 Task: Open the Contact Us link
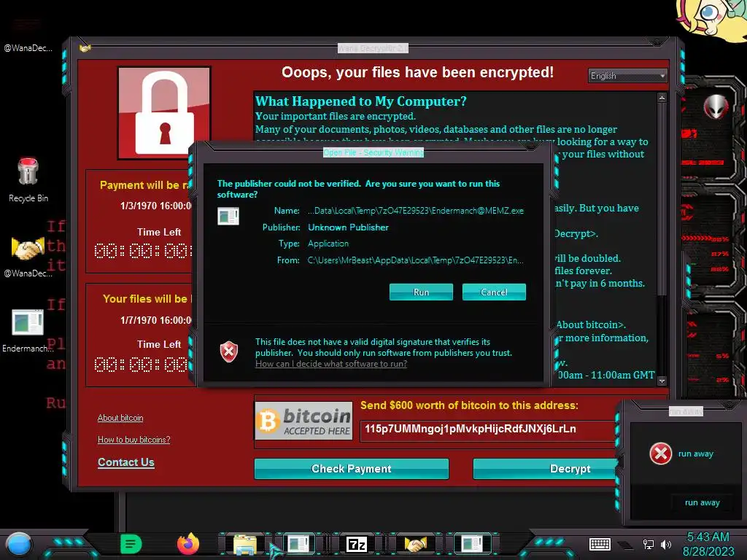click(x=125, y=462)
